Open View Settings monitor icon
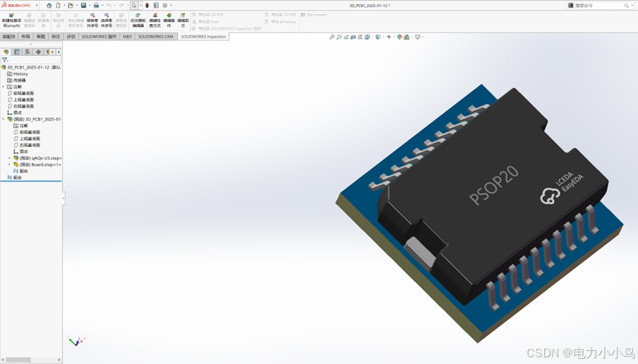Screen dimensions: 638x364 (417, 37)
